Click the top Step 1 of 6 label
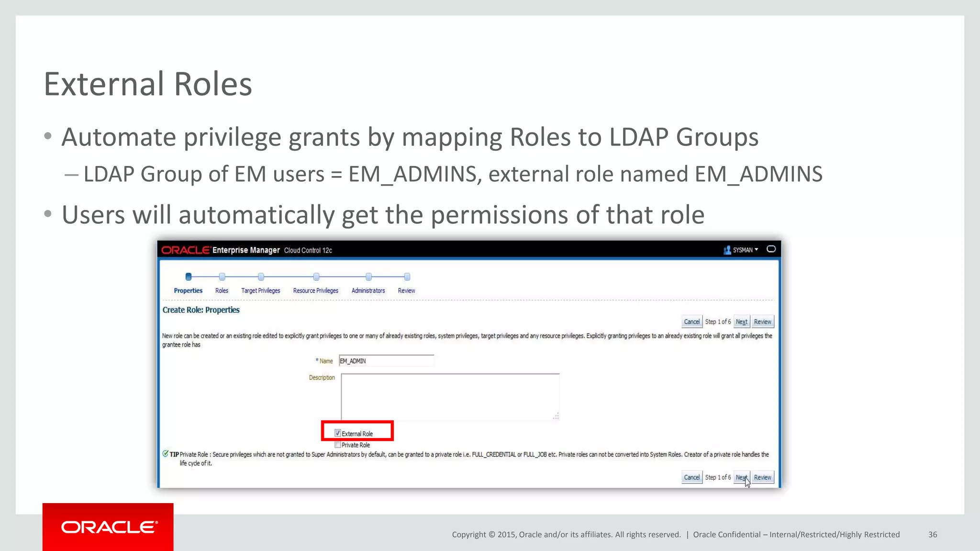The image size is (980, 551). (x=718, y=322)
